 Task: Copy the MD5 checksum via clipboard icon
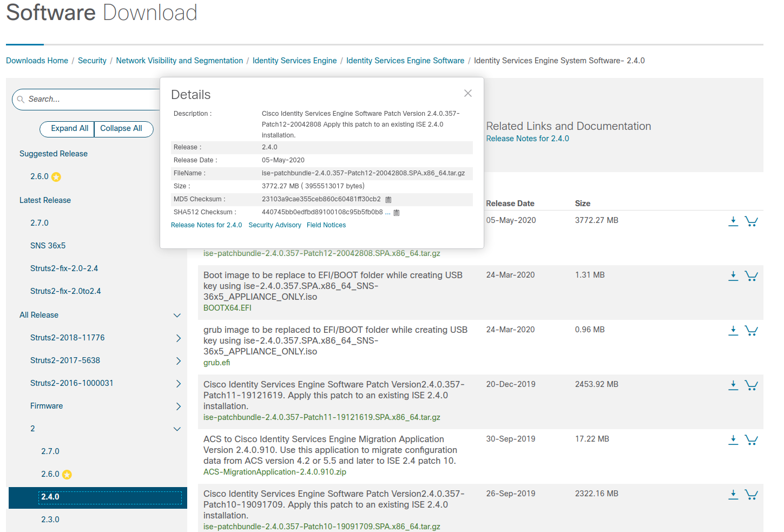[388, 200]
